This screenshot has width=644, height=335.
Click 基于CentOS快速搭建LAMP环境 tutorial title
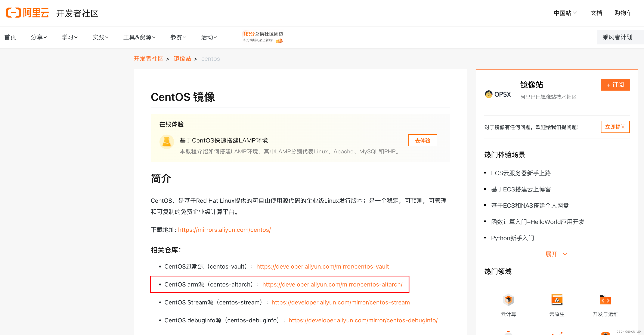(x=224, y=140)
